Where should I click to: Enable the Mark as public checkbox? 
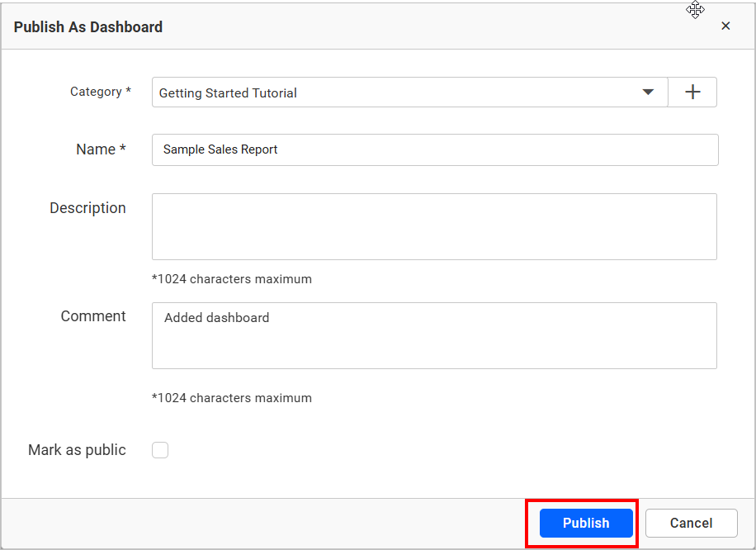(159, 449)
